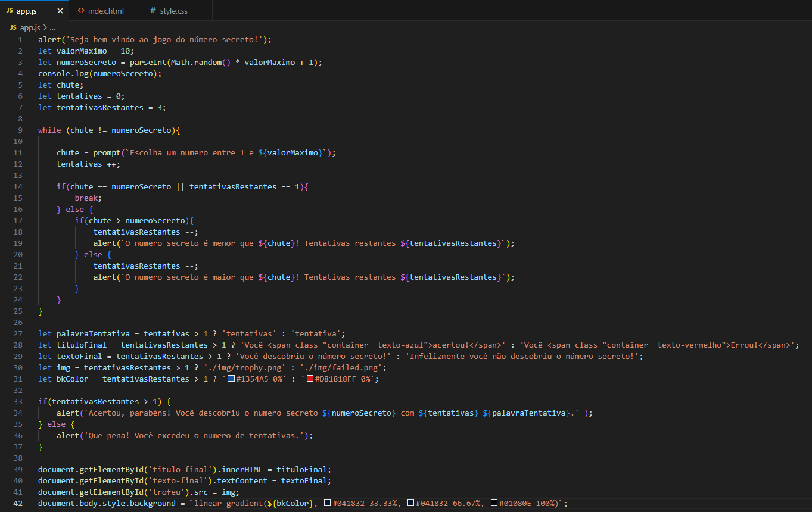This screenshot has width=812, height=512.
Task: Click 'linear-gradient' on line 42
Action: (x=229, y=503)
